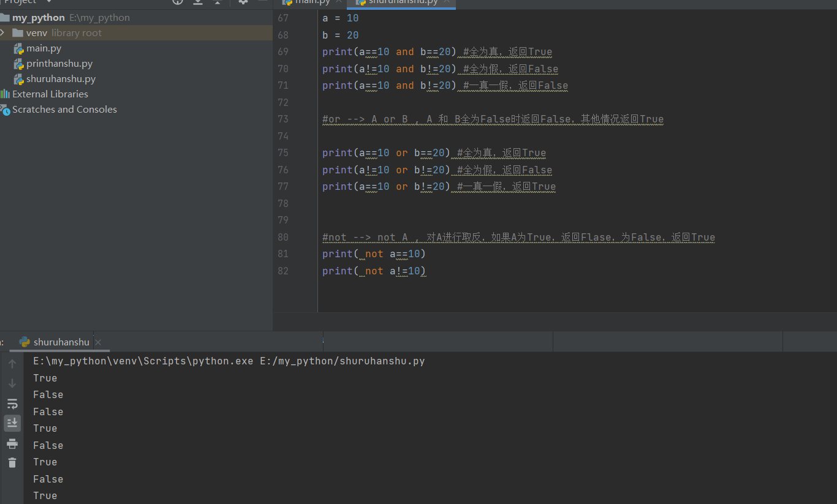
Task: Click the Python icon on the shuruhanshu Run tab
Action: pos(25,342)
